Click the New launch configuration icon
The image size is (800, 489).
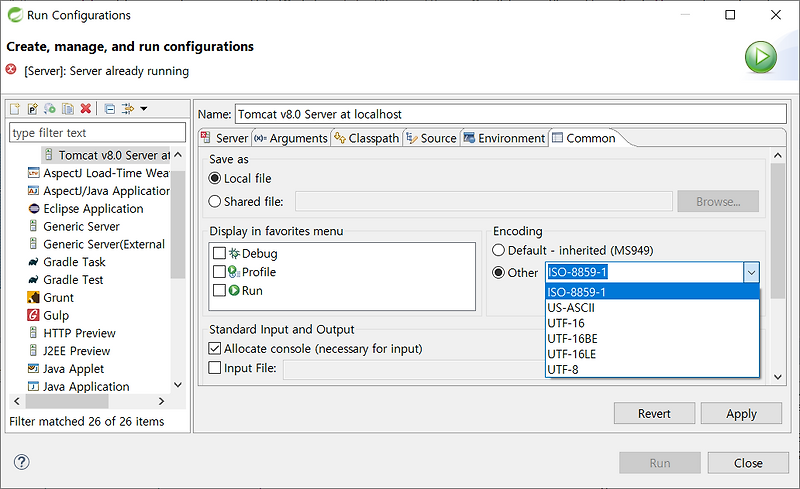click(x=16, y=109)
